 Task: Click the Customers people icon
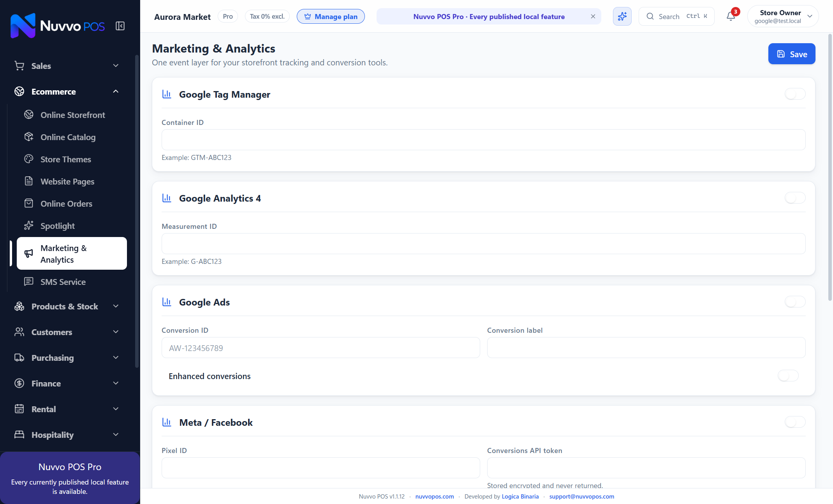pyautogui.click(x=19, y=332)
